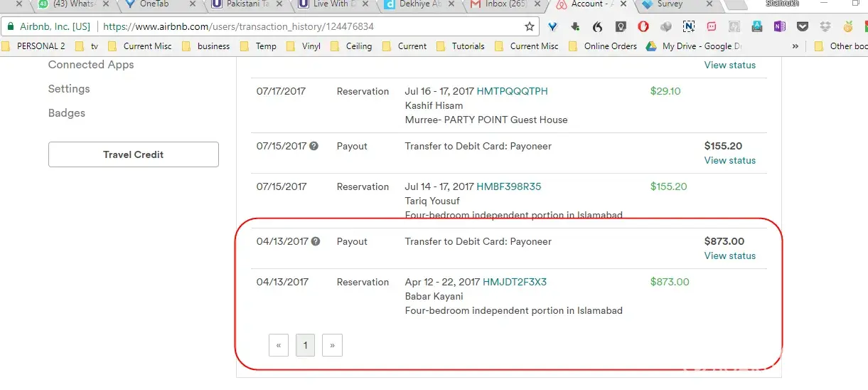Click the lightbulb extension icon
The image size is (868, 390).
point(621,27)
